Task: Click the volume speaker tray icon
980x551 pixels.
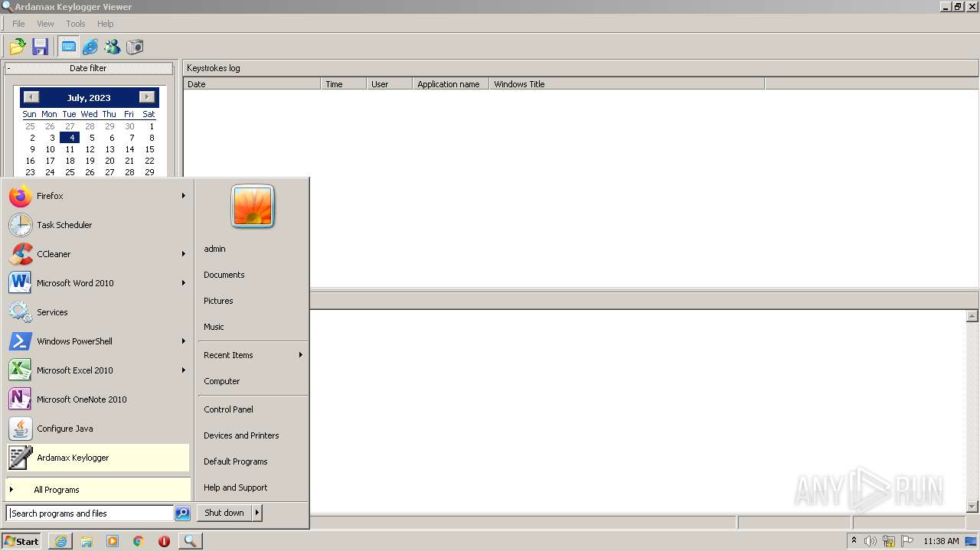Action: coord(871,541)
